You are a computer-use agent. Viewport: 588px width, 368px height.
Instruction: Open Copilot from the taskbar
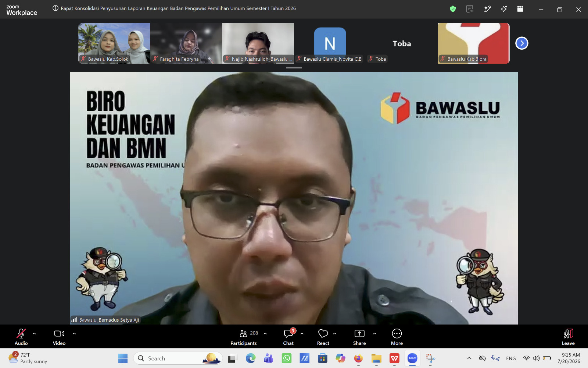[x=340, y=358]
